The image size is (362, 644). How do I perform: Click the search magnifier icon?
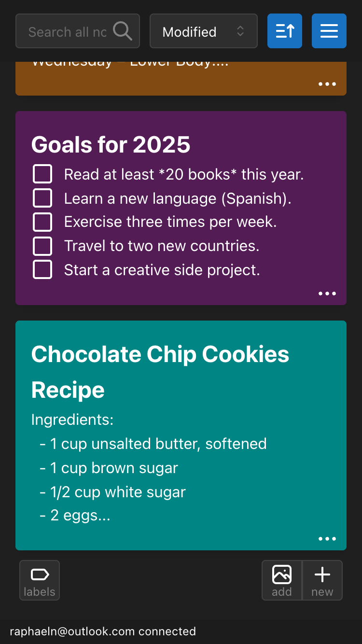123,31
